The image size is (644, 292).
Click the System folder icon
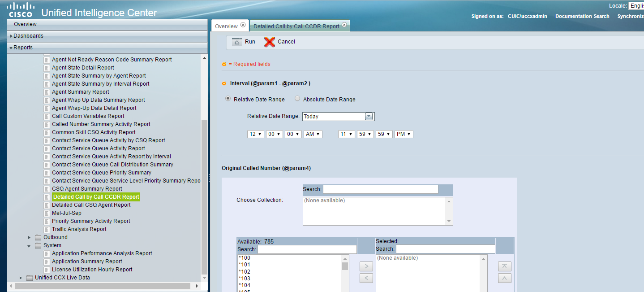38,245
